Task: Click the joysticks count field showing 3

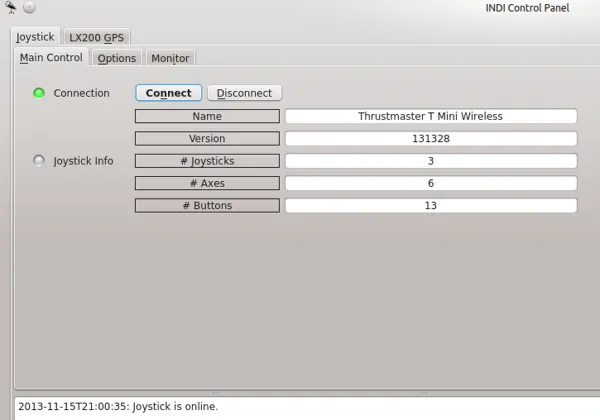Action: [431, 161]
